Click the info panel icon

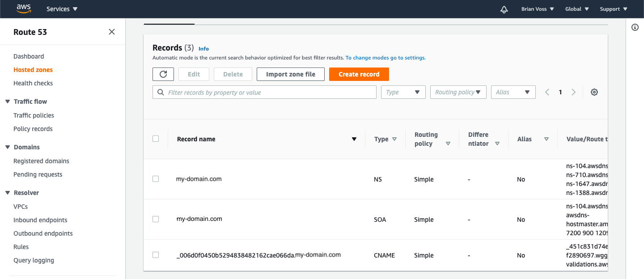click(635, 27)
